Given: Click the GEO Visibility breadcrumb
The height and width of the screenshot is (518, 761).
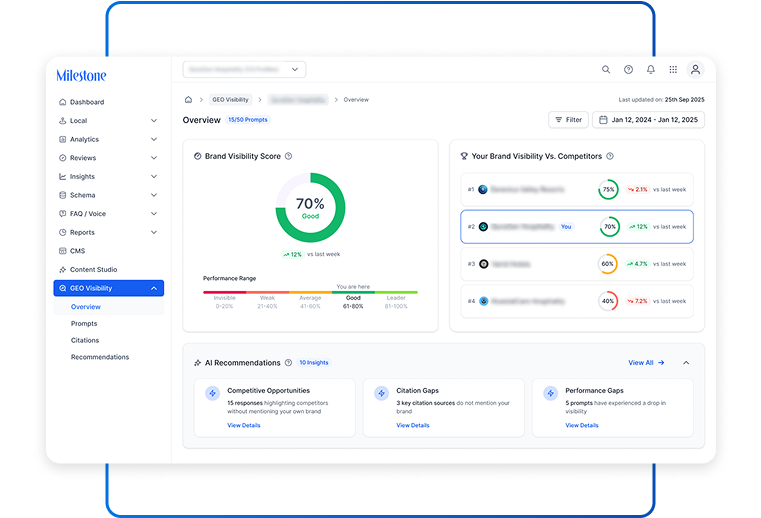Looking at the screenshot, I should point(231,100).
